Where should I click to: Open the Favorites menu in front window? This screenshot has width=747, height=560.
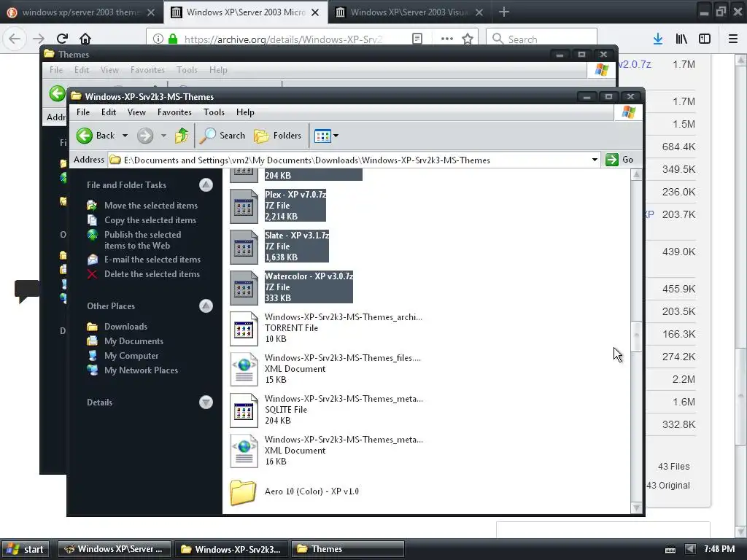(x=174, y=112)
